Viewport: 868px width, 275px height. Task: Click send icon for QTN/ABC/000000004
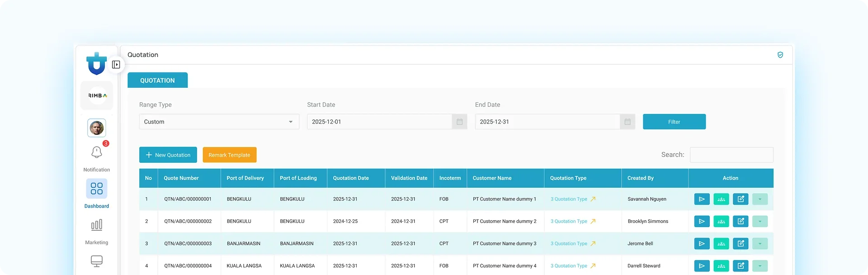702,266
